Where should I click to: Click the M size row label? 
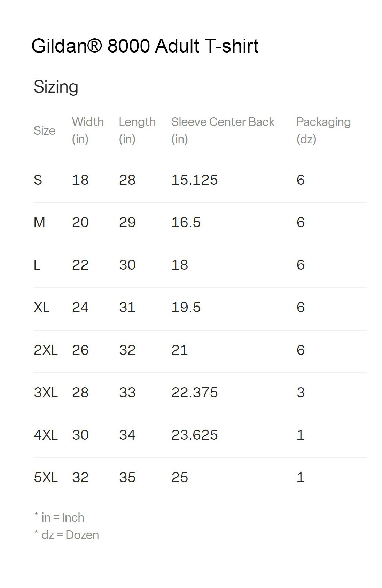point(39,222)
